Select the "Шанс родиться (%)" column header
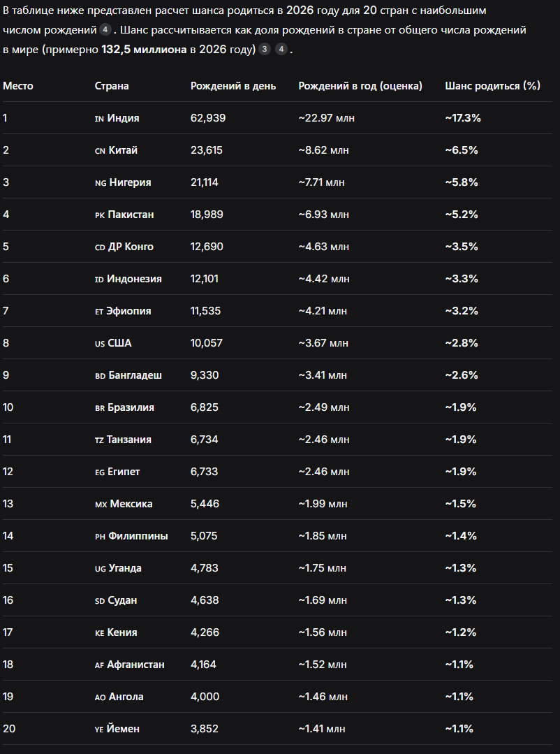Viewport: 560px width, 754px height. (493, 85)
